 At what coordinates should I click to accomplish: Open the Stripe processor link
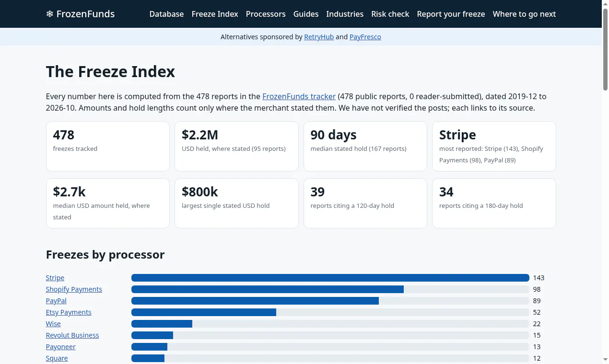point(55,278)
